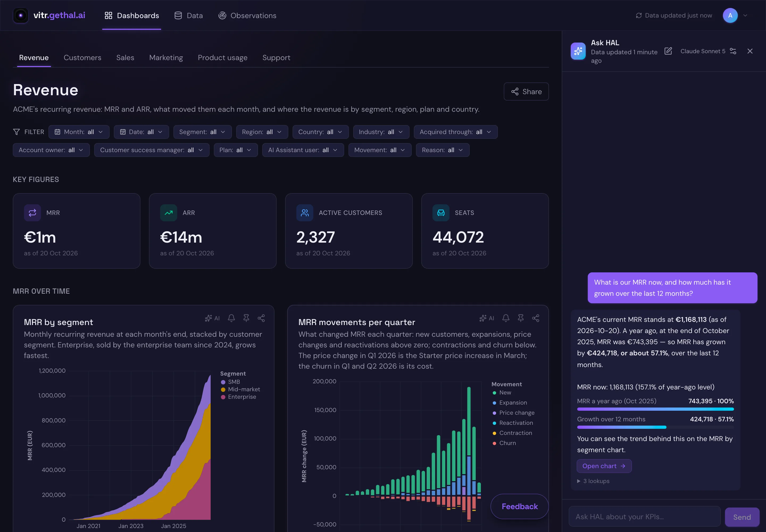The height and width of the screenshot is (532, 766).
Task: Click the new chat edit icon in Ask HAL
Action: coord(668,51)
